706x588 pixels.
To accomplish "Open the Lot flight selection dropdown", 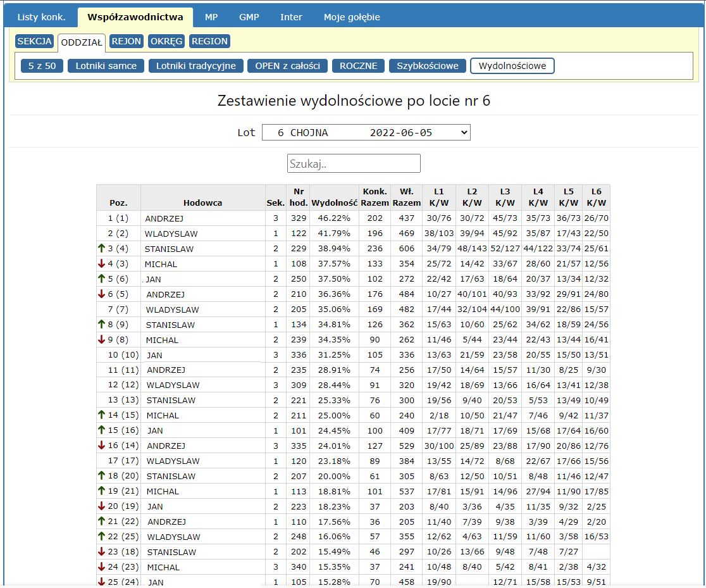I will coord(366,133).
